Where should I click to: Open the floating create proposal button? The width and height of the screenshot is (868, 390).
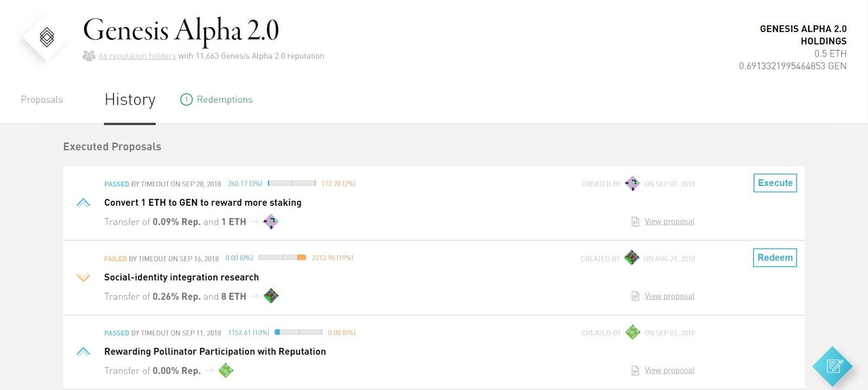coord(833,366)
